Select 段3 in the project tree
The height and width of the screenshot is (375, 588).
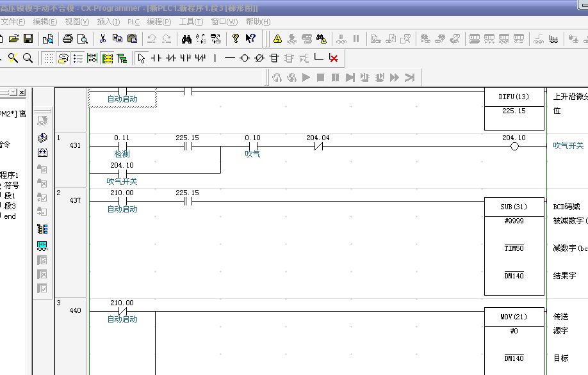(x=10, y=206)
